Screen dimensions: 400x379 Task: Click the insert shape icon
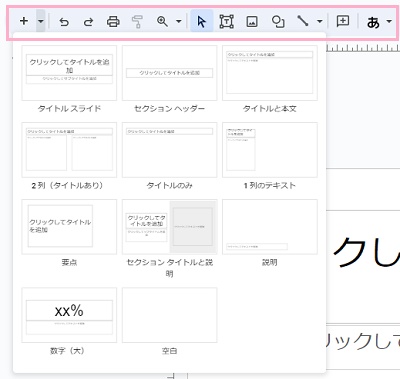tap(278, 22)
